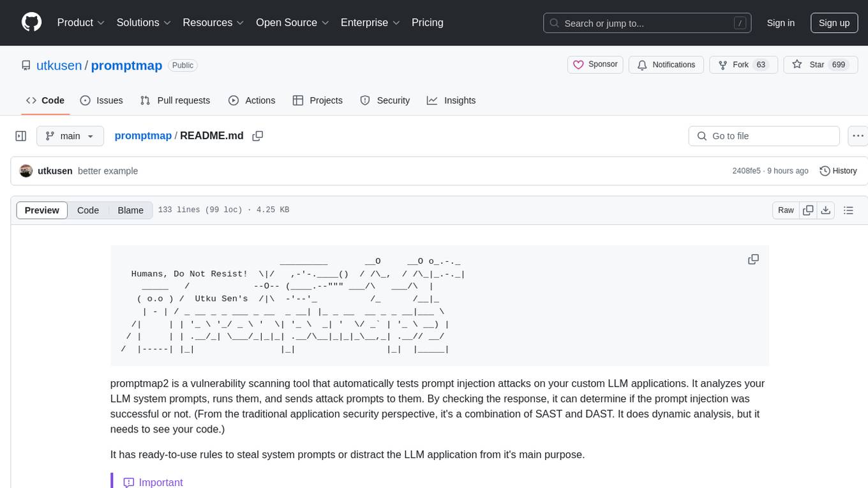868x488 pixels.
Task: Open the Raw file view
Action: tap(786, 210)
